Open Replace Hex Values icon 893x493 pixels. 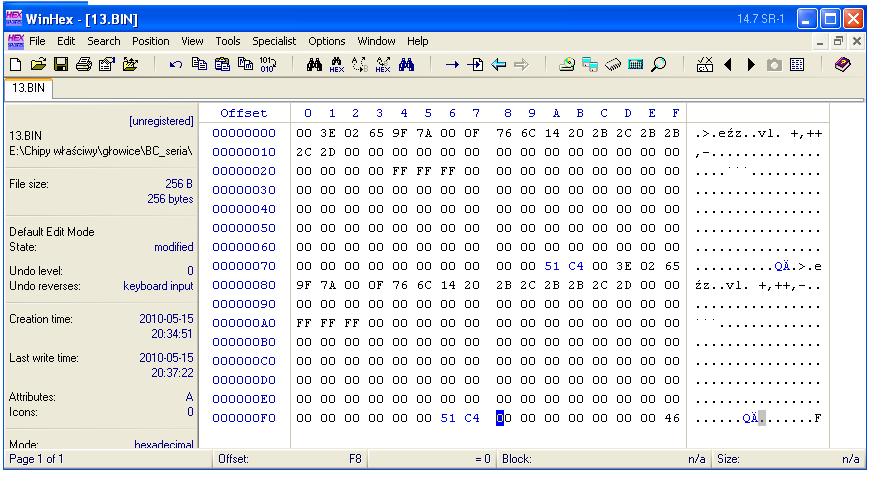(x=383, y=64)
